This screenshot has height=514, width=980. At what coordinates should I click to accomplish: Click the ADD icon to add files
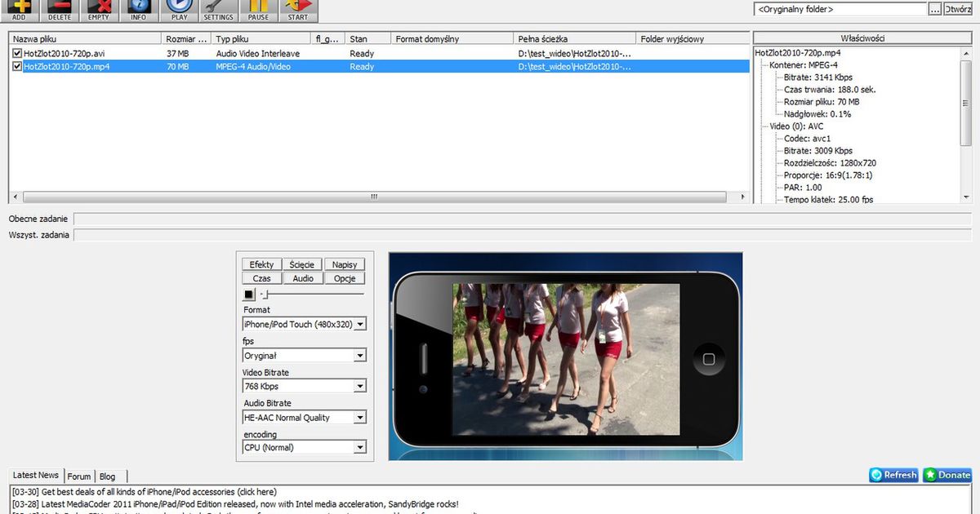(18, 9)
